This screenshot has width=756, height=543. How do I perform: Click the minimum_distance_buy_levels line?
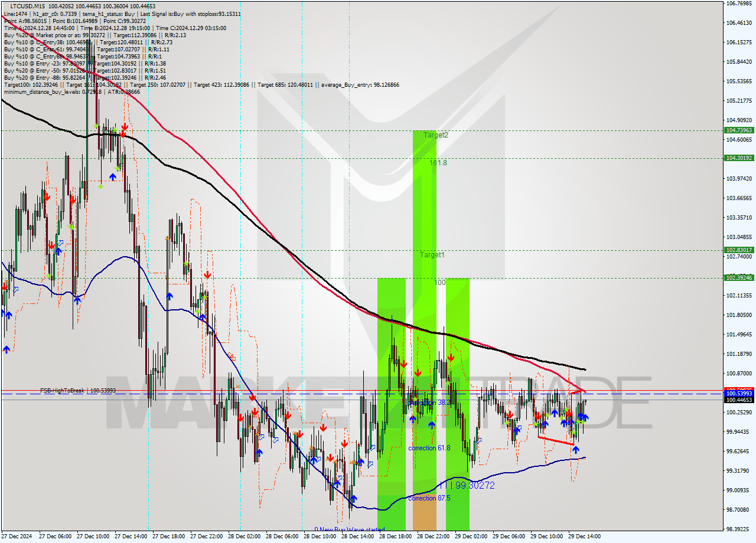71,92
